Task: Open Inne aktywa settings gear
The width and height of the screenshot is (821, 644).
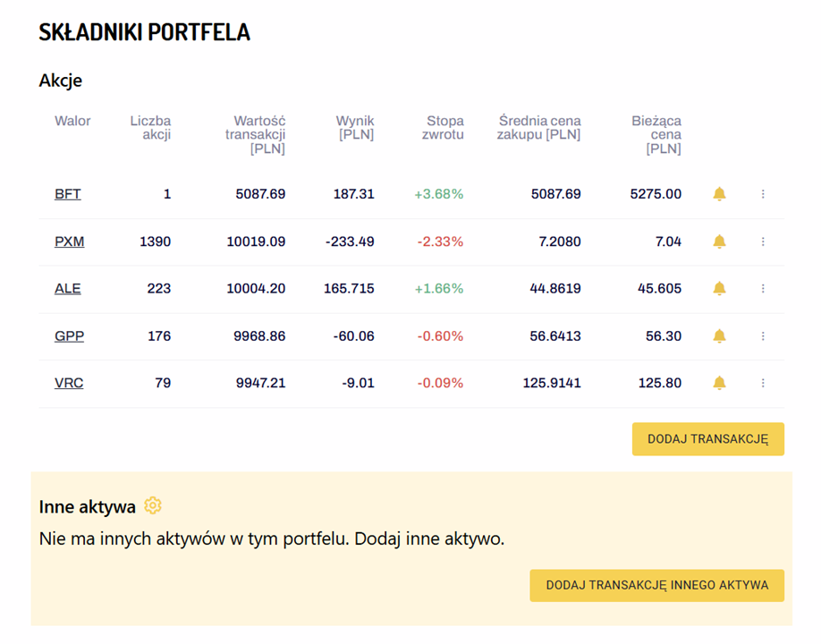Action: coord(153,505)
